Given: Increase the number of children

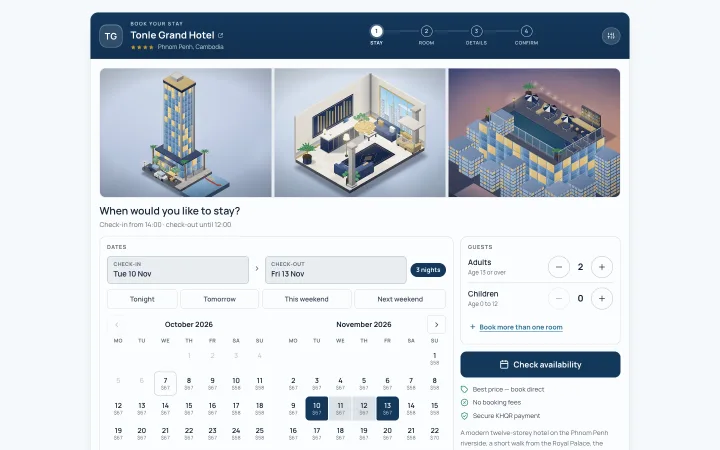Looking at the screenshot, I should (x=602, y=298).
